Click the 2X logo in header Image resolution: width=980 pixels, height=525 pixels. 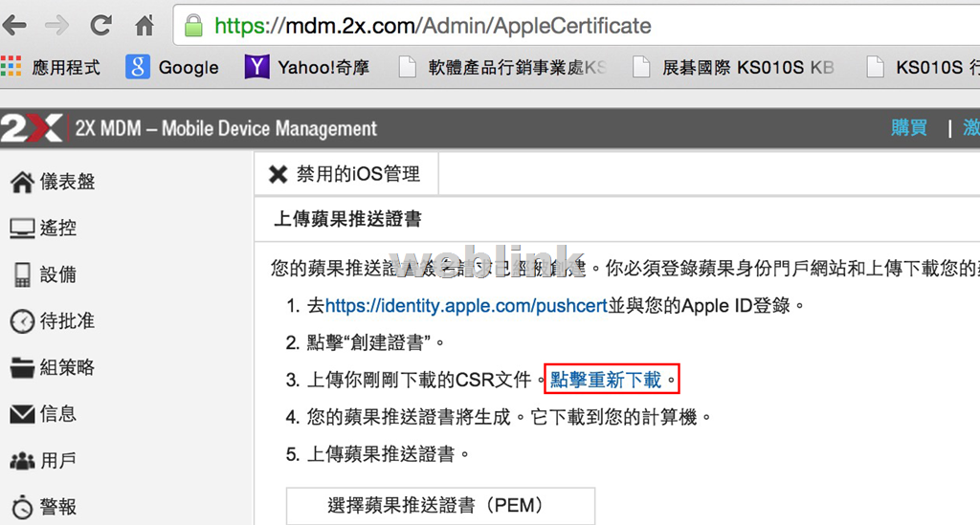32,128
